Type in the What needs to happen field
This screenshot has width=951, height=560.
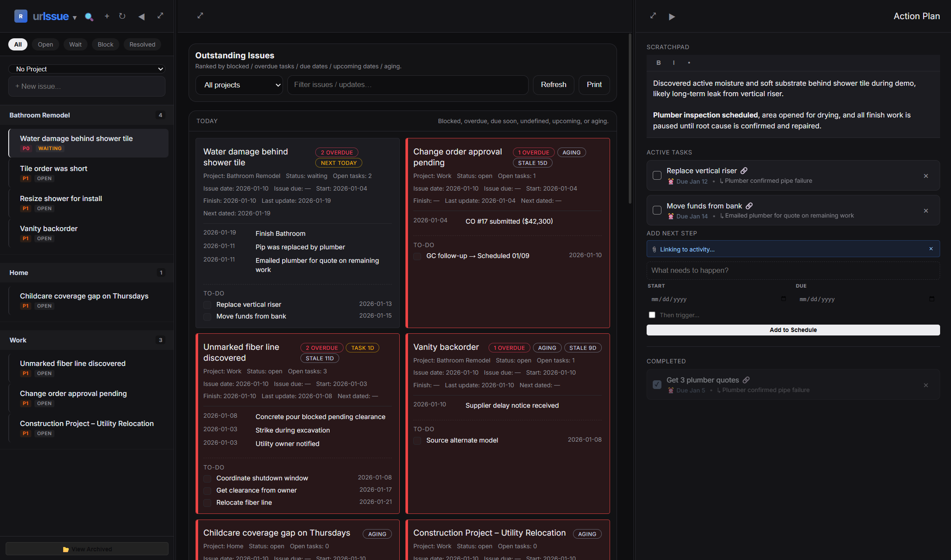[792, 270]
